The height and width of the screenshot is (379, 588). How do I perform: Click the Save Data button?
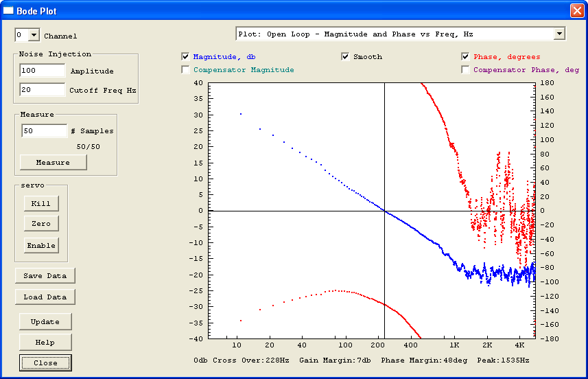(45, 275)
